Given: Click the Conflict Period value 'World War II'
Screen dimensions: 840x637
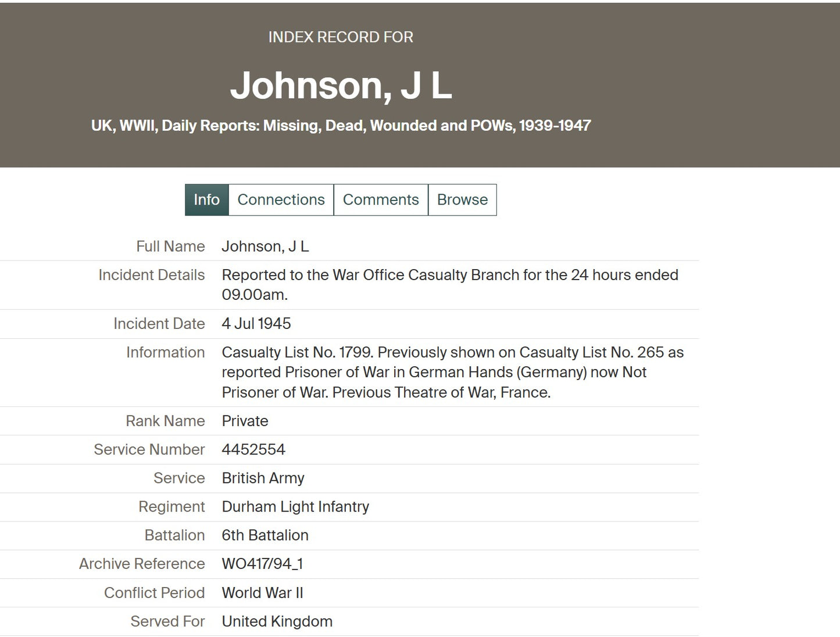Looking at the screenshot, I should pos(262,593).
